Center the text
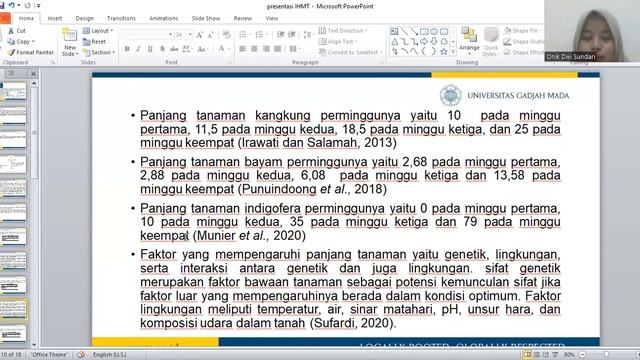This screenshot has width=640, height=360. click(x=254, y=49)
